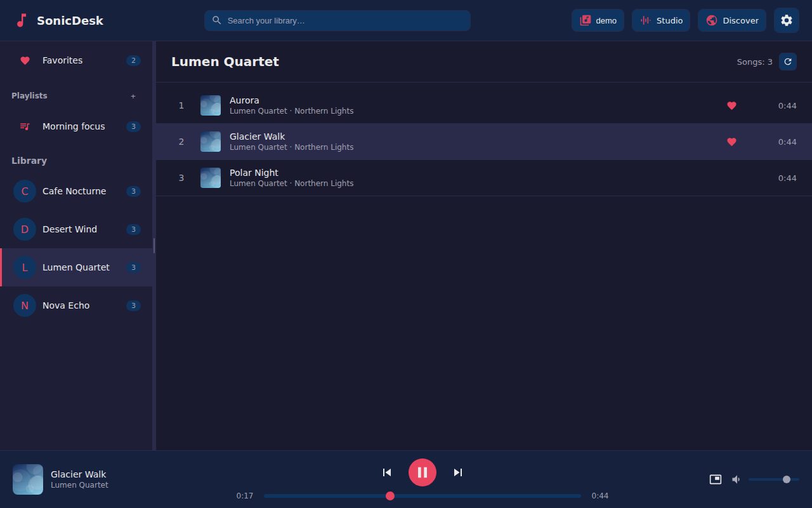Refresh the Lumen Quartet song list

(788, 62)
